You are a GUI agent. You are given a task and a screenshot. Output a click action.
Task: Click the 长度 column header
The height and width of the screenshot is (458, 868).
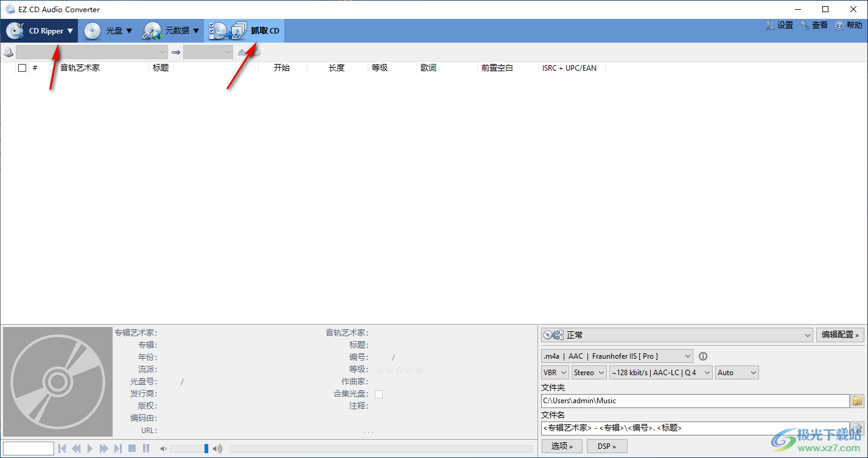pos(337,68)
